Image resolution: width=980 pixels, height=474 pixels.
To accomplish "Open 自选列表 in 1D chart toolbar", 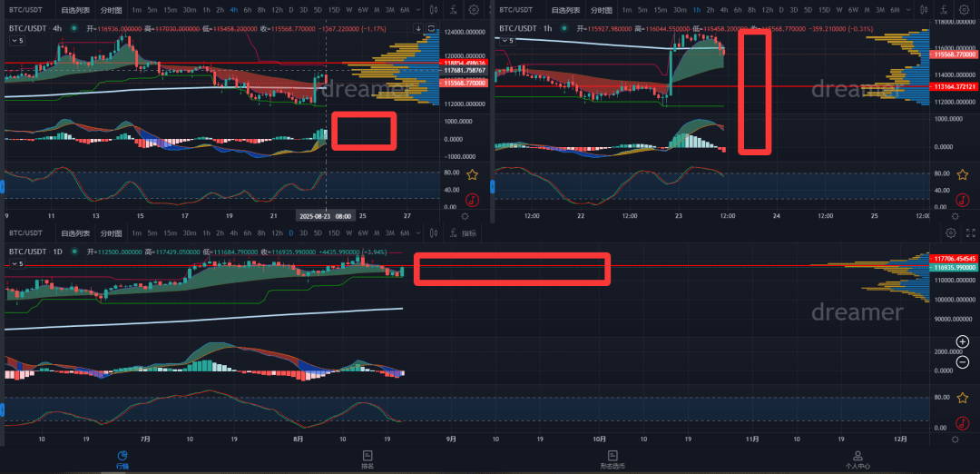I will [x=75, y=233].
